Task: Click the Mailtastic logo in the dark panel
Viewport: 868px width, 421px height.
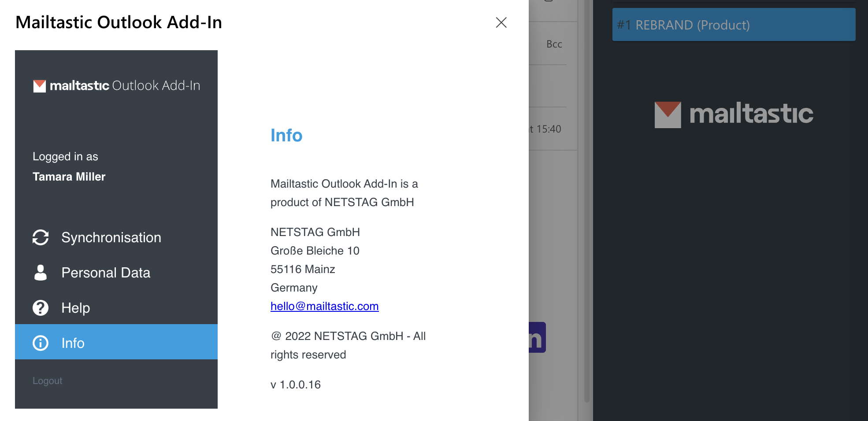Action: pos(734,114)
